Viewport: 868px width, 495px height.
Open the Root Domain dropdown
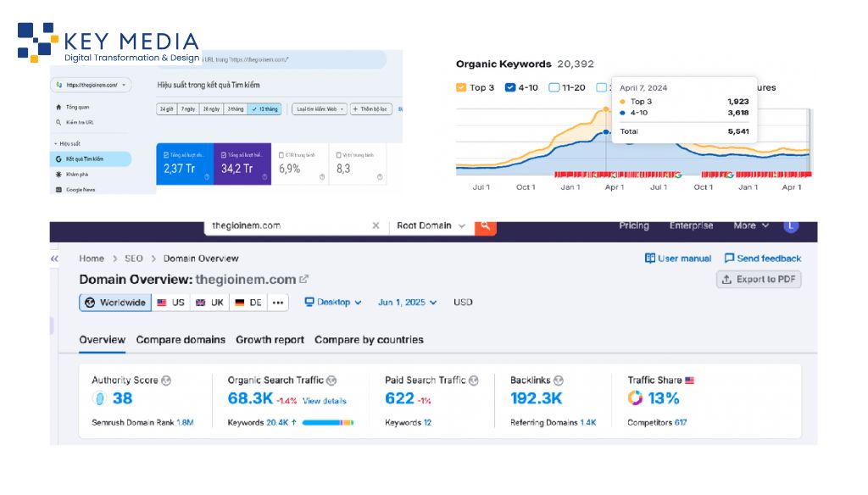point(431,226)
